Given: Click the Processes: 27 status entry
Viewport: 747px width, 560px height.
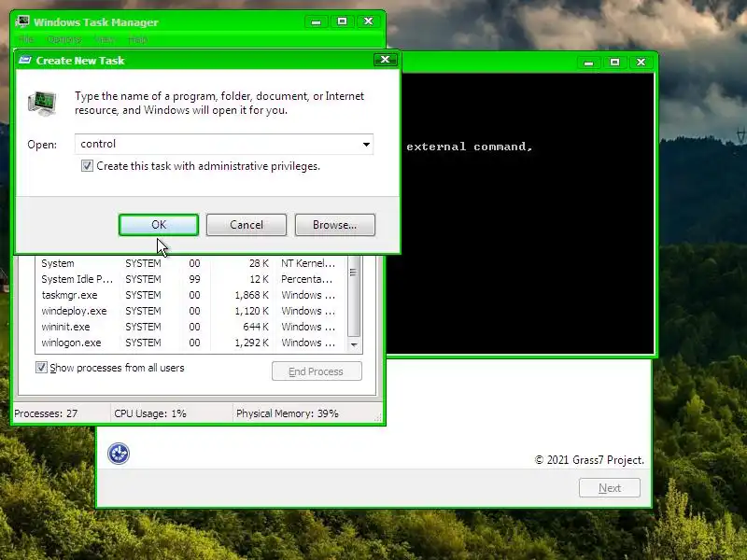Looking at the screenshot, I should tap(46, 413).
